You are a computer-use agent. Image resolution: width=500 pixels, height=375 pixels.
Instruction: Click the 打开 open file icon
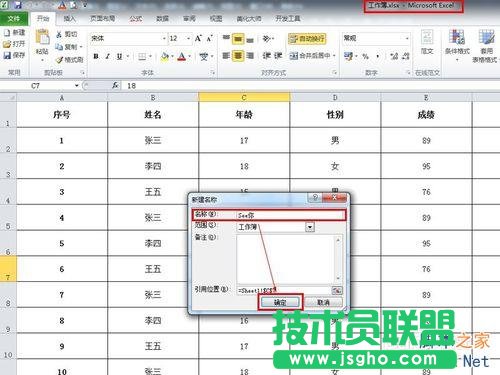coord(7,44)
